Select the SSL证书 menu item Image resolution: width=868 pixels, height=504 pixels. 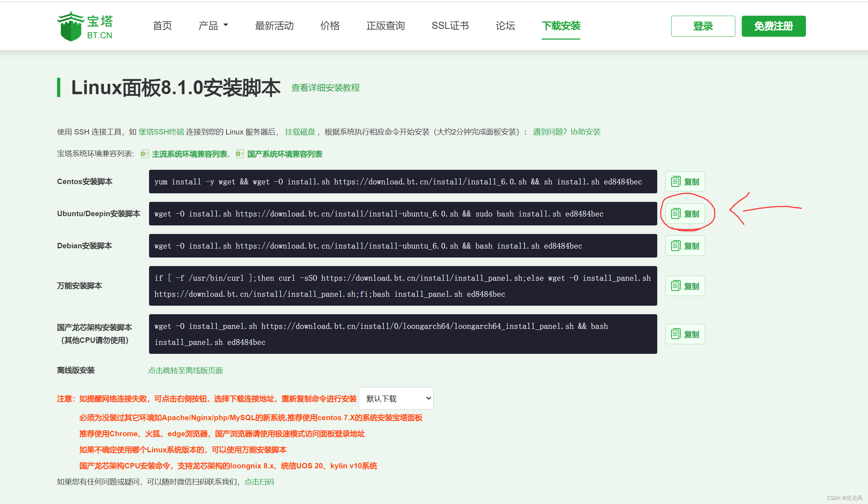tap(450, 26)
